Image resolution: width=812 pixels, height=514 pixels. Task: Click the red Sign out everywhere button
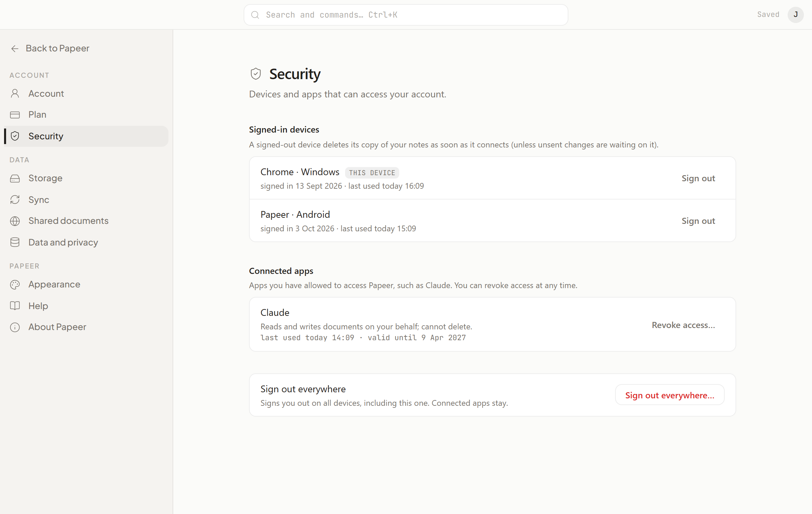coord(670,395)
